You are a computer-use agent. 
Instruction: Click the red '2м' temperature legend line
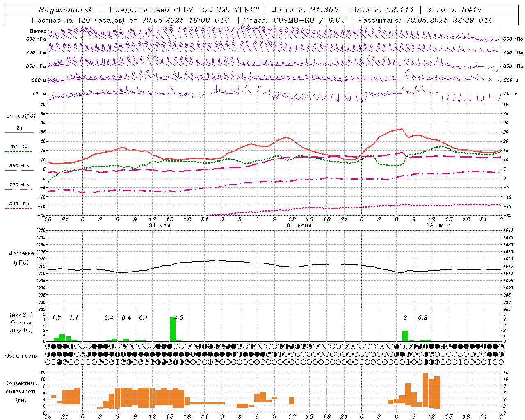tap(19, 132)
